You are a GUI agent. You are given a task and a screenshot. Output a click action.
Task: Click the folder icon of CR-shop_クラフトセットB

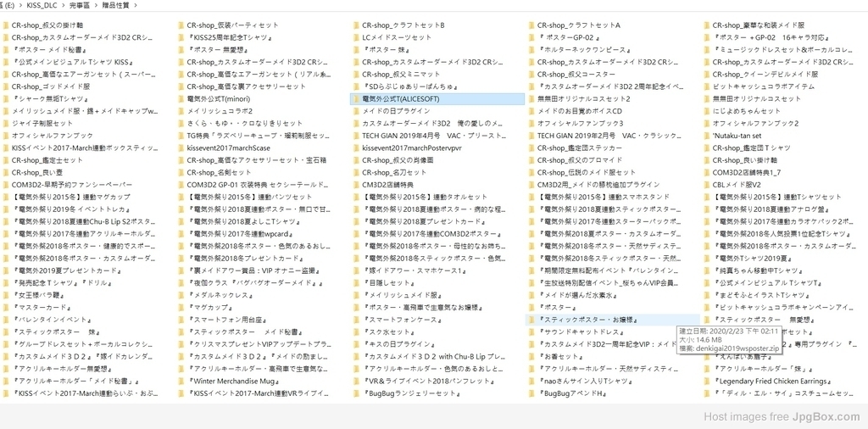[356, 25]
